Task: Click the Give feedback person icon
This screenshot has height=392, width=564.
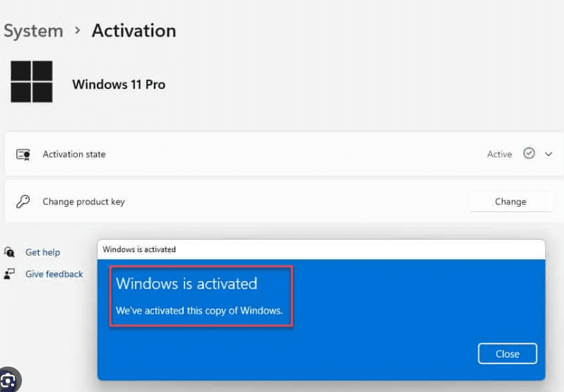Action: pyautogui.click(x=9, y=274)
